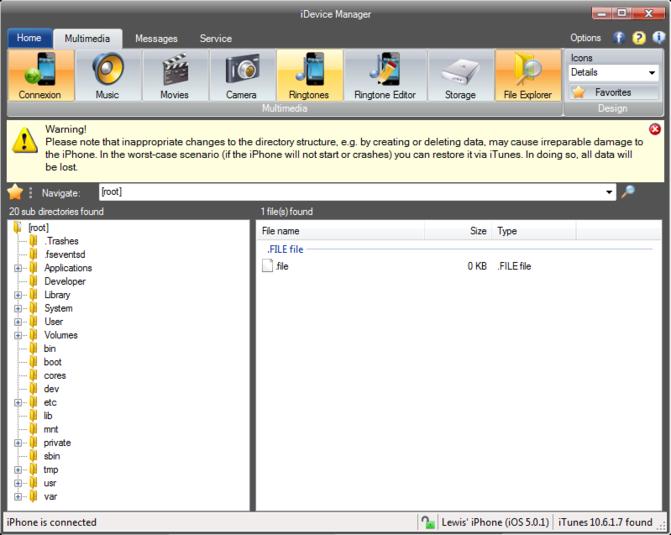
Task: Expand the var folder node
Action: [18, 496]
